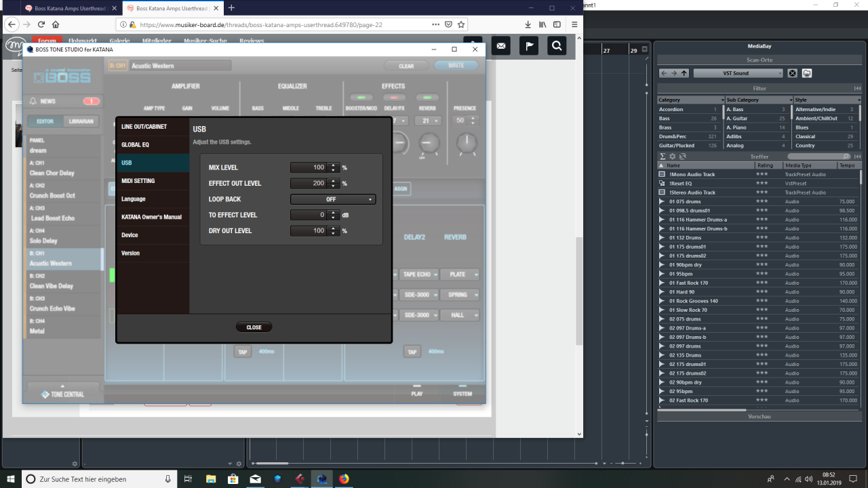Open a new Firefox tab with plus icon
The image size is (868, 488).
point(231,7)
